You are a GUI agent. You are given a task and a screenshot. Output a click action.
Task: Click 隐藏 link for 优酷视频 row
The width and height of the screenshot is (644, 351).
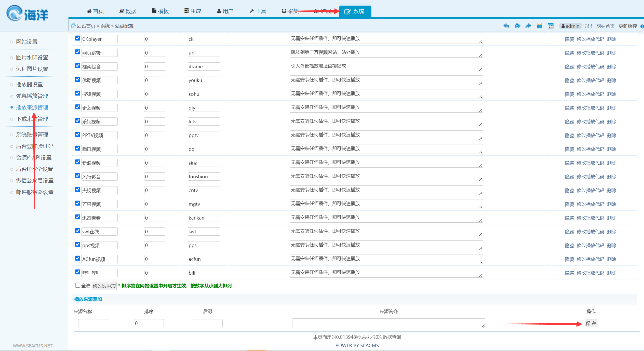(569, 80)
